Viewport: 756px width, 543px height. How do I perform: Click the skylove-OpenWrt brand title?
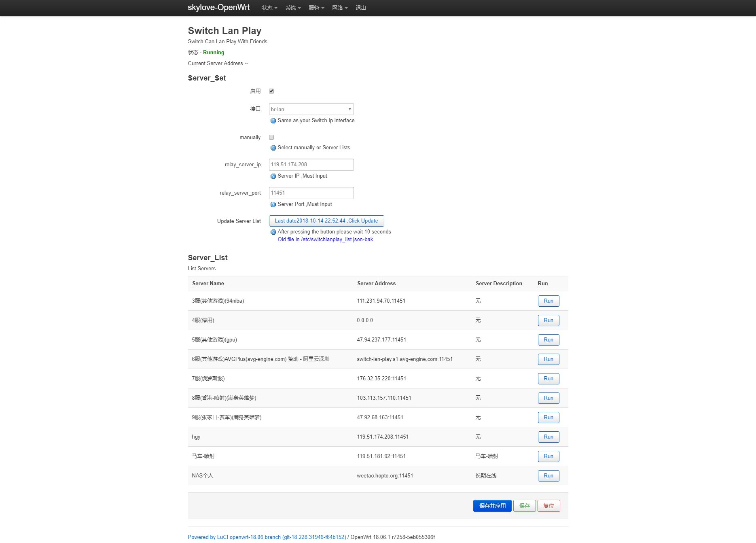point(219,7)
